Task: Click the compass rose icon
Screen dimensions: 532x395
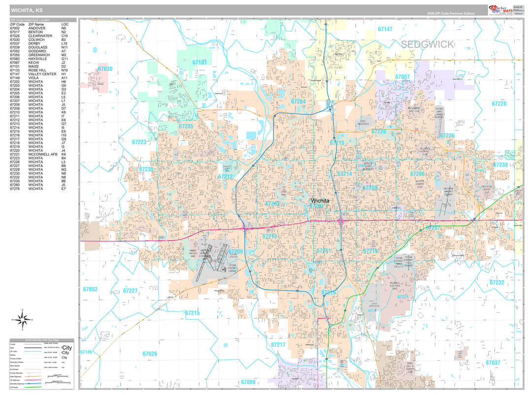Action: pos(22,320)
